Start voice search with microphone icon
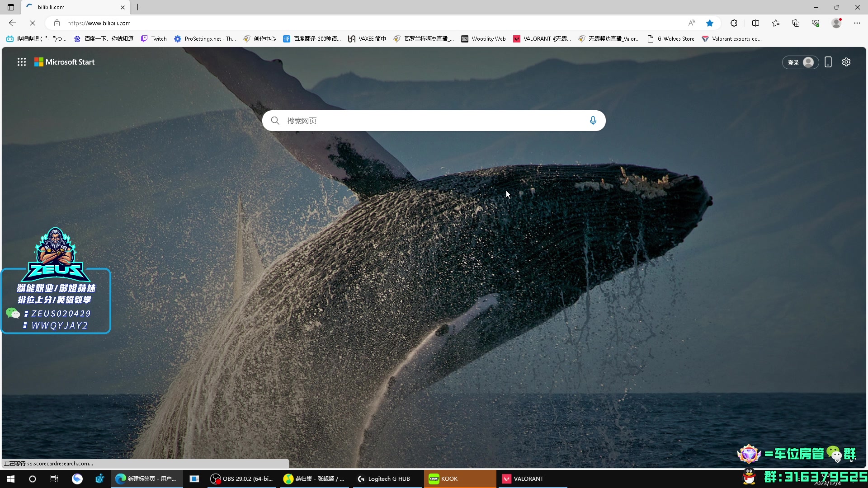The width and height of the screenshot is (868, 488). pyautogui.click(x=593, y=121)
